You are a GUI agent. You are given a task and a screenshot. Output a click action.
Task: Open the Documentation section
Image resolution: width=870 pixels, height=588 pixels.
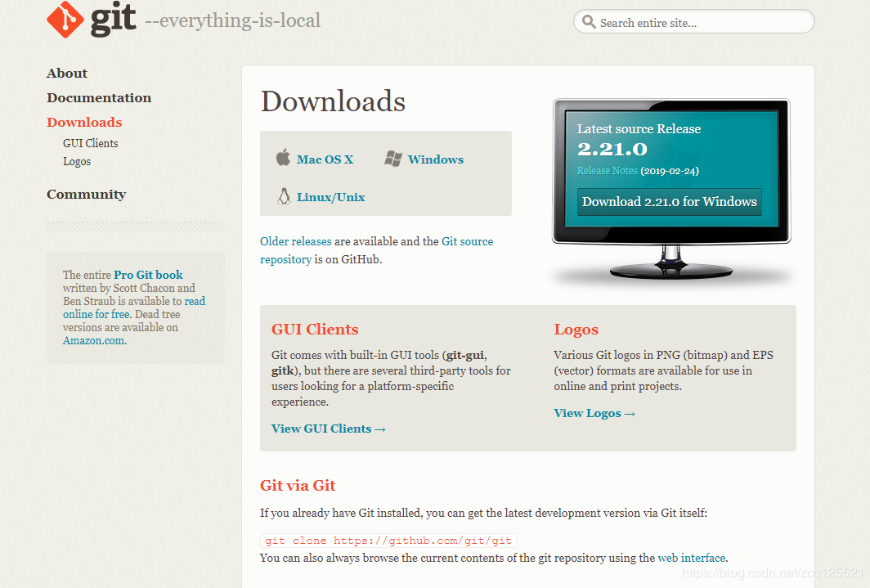(99, 97)
